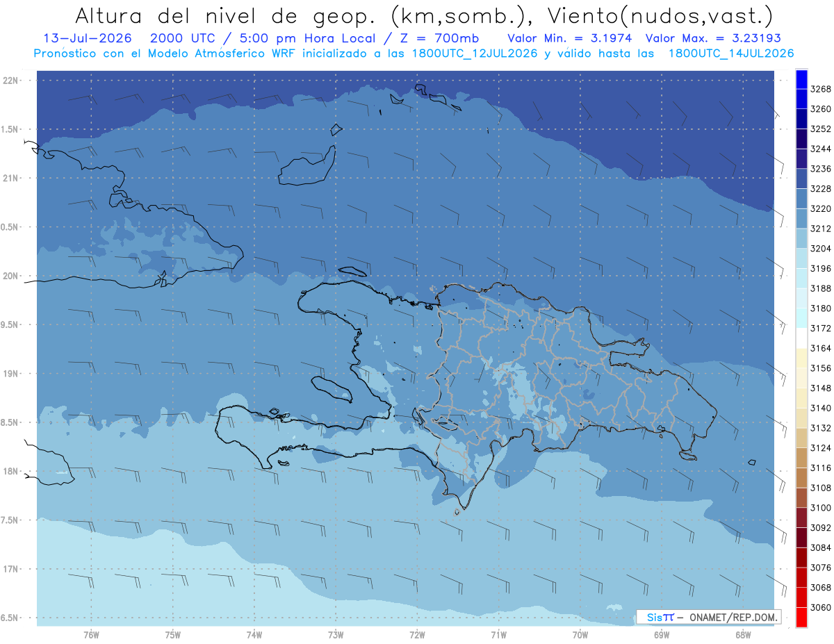Screen dimensions: 834x644
Task: Click colorbar swatch between 3084 and 3092
Action: coord(801,538)
